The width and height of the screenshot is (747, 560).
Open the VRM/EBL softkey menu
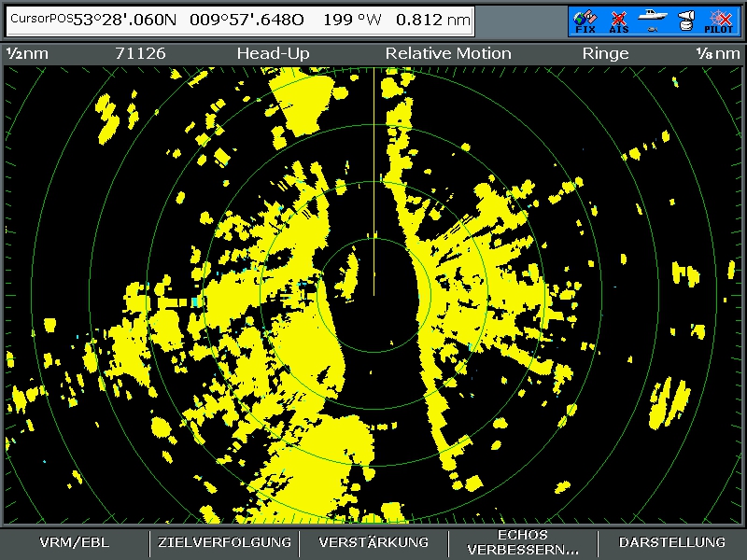[x=75, y=542]
